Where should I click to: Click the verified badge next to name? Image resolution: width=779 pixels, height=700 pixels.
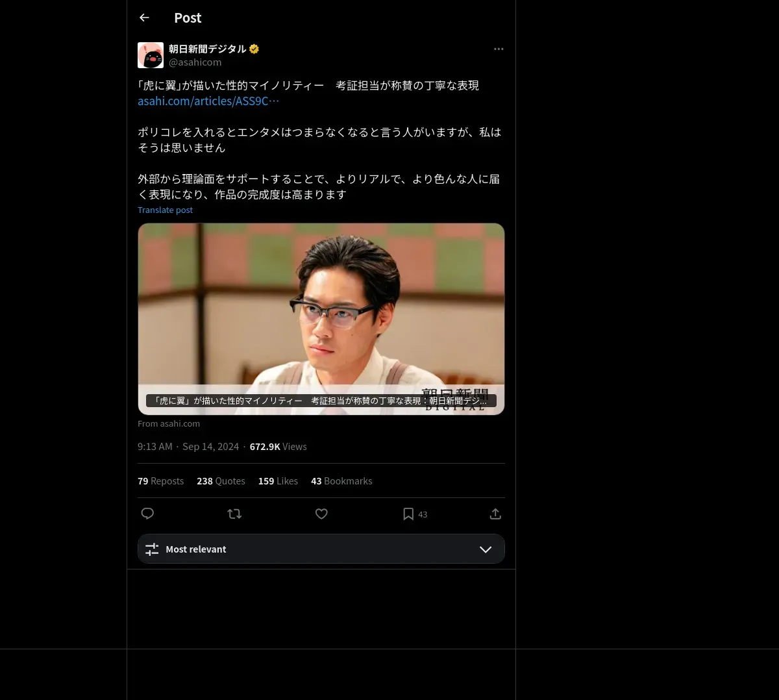coord(254,49)
